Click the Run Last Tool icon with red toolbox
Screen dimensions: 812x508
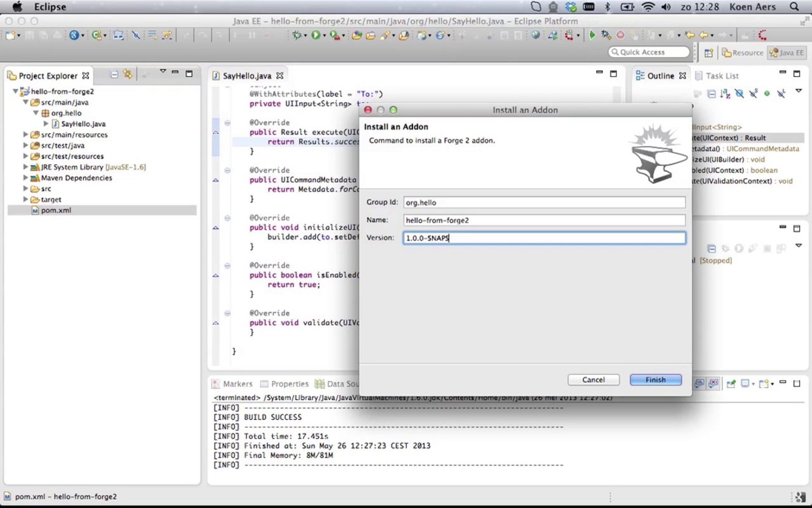tap(335, 35)
